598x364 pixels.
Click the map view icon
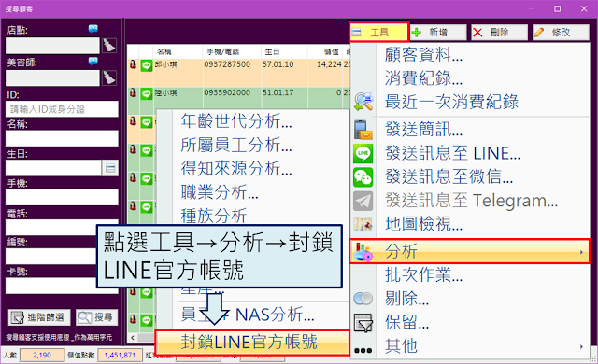click(x=363, y=224)
